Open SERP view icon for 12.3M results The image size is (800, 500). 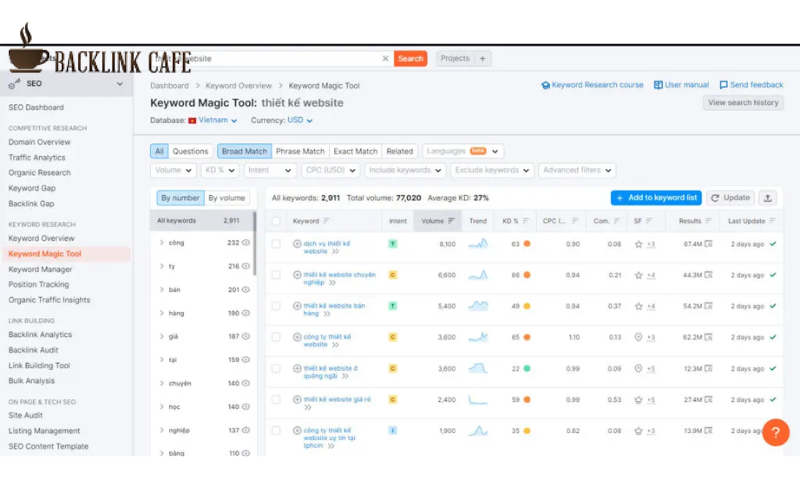[709, 368]
